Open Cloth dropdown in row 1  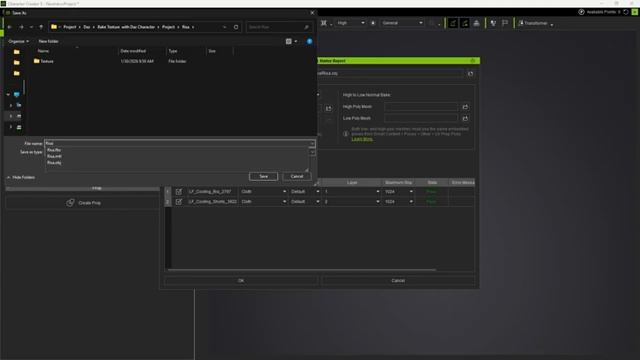point(263,191)
